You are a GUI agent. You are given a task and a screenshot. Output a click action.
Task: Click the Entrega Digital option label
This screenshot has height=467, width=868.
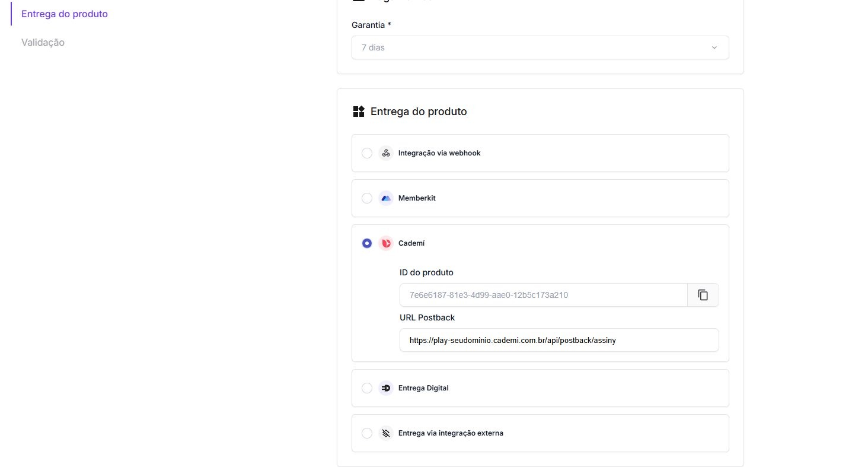423,388
